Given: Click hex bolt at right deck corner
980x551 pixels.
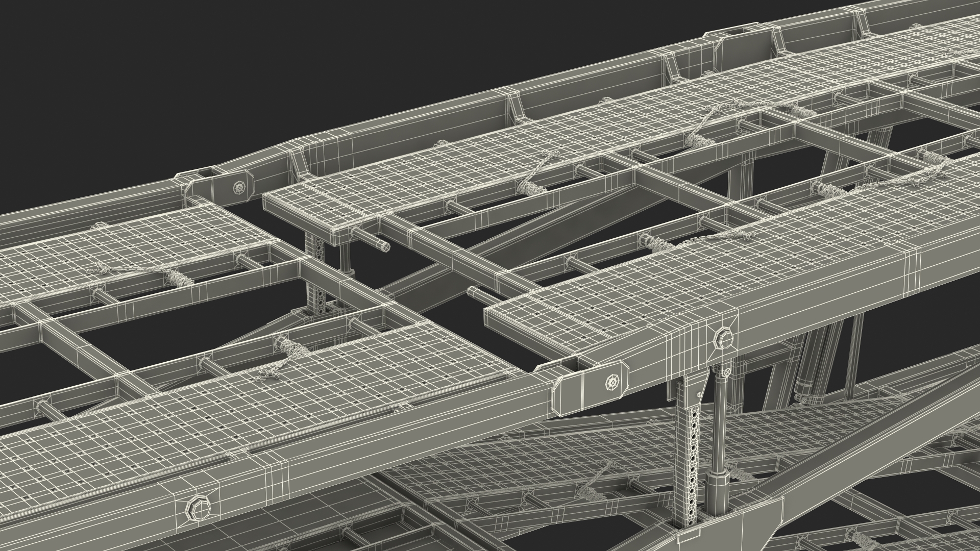Looking at the screenshot, I should [724, 338].
